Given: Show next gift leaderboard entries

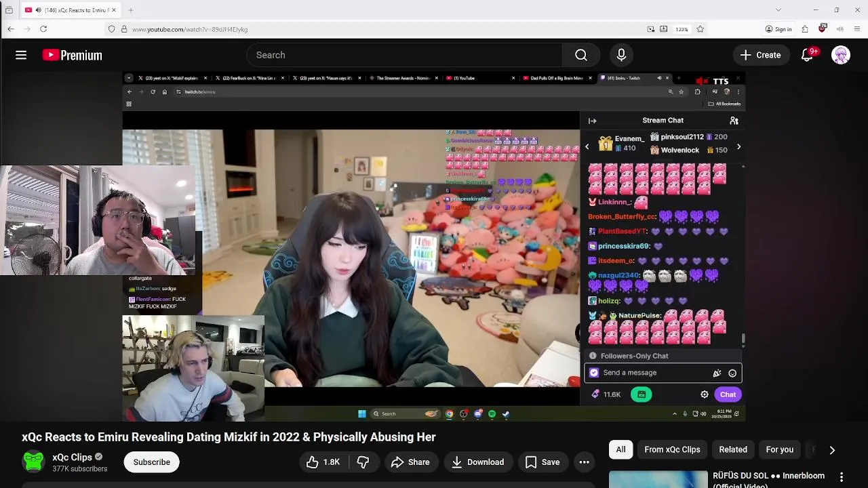Looking at the screenshot, I should coord(738,146).
